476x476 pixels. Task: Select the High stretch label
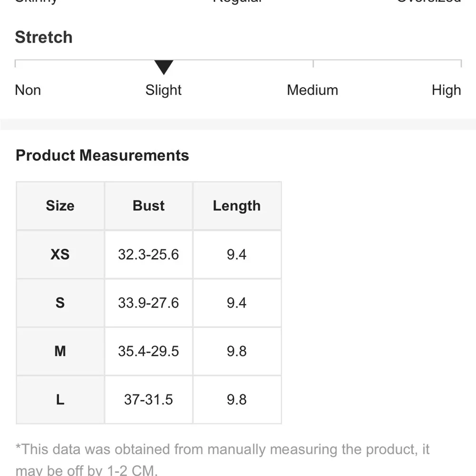[446, 90]
